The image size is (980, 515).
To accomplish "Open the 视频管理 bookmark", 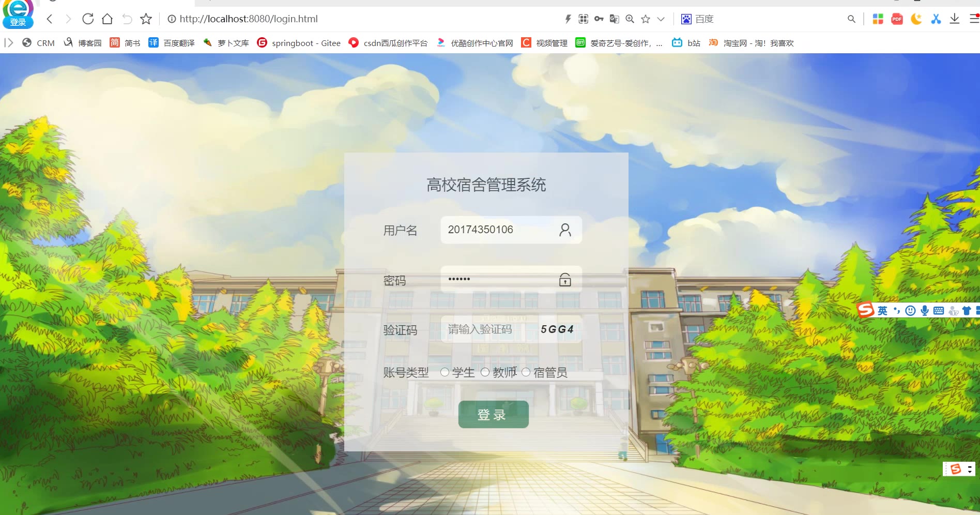I will (544, 43).
